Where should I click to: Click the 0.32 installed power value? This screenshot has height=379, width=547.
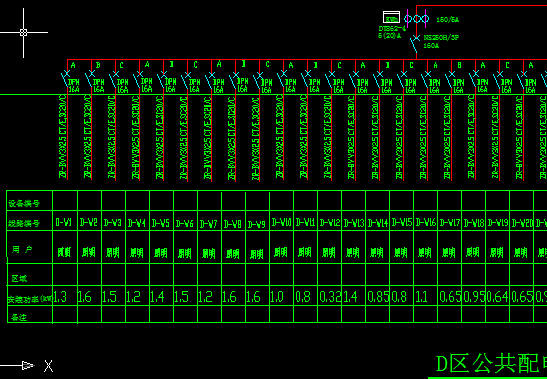[330, 297]
